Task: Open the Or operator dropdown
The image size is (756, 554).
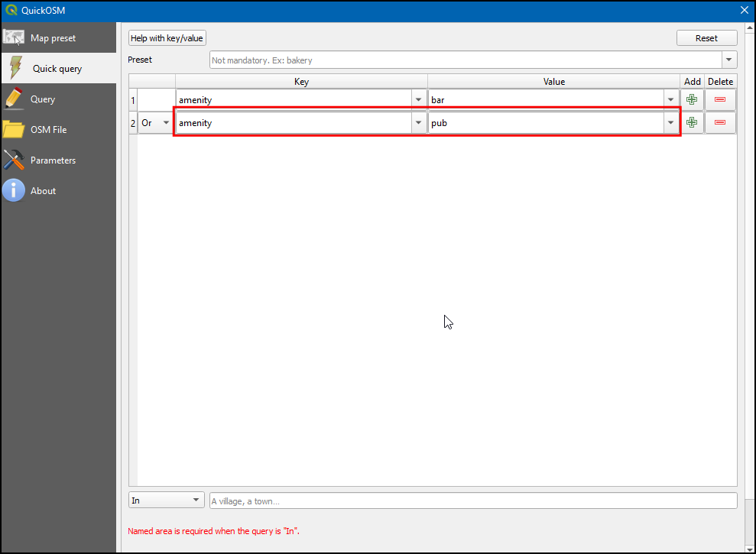Action: pyautogui.click(x=156, y=123)
